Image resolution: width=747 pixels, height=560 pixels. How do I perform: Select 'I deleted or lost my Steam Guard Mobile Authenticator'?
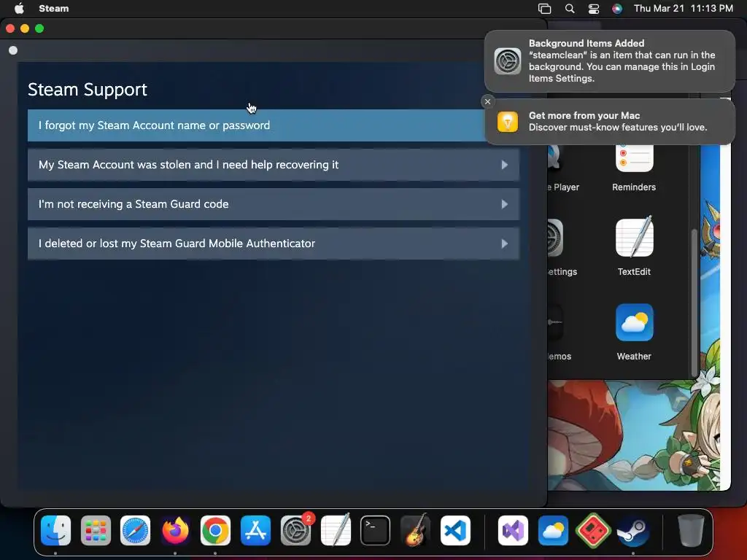[274, 244]
